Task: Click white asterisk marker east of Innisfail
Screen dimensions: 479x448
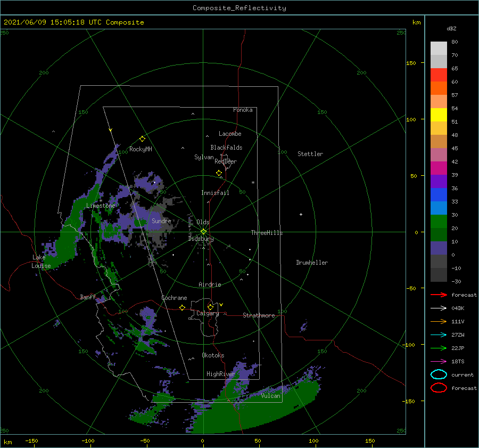Action: point(253,183)
